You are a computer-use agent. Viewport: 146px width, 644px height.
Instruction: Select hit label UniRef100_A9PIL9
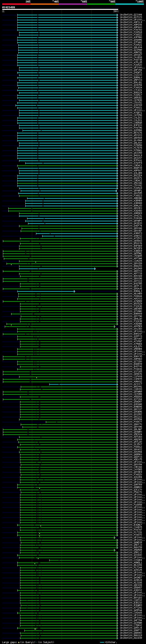[x=131, y=22]
